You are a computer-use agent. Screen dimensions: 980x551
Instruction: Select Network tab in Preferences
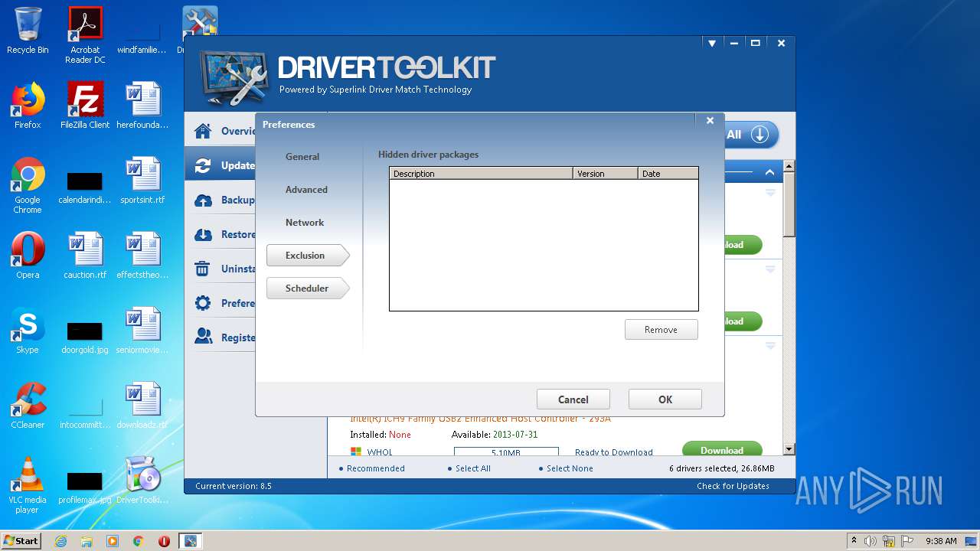(305, 223)
